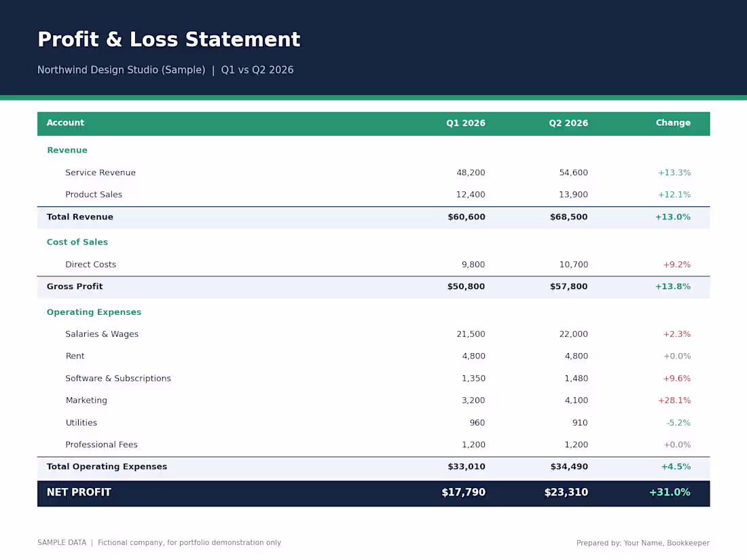The image size is (747, 560).
Task: Select the Direct Costs Q1 value 9,800
Action: tap(473, 264)
